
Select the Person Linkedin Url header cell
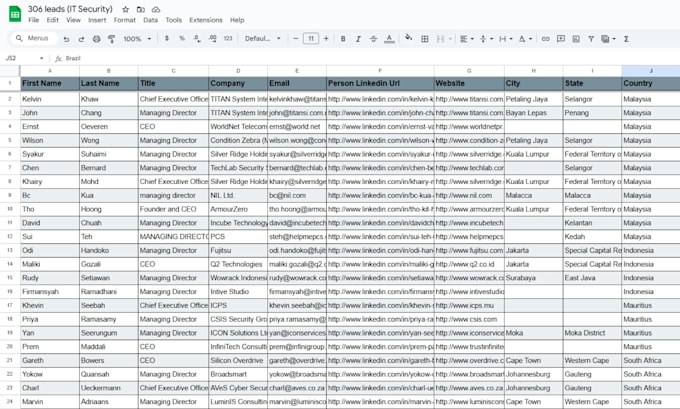pyautogui.click(x=380, y=83)
